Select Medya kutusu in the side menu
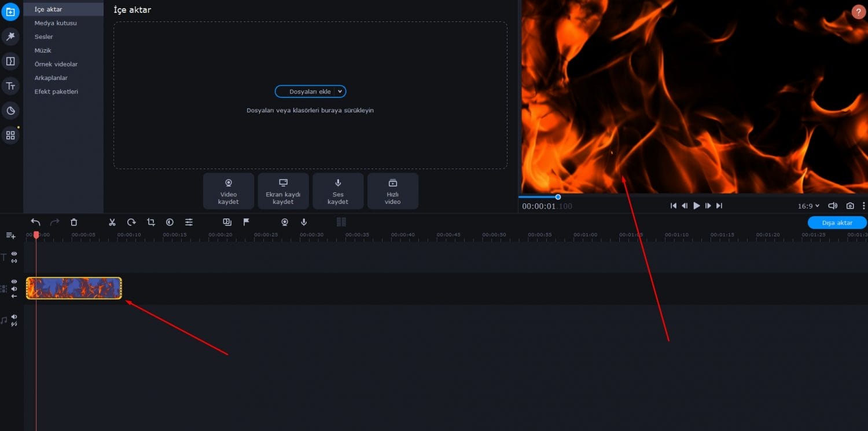The width and height of the screenshot is (868, 431). coord(56,23)
